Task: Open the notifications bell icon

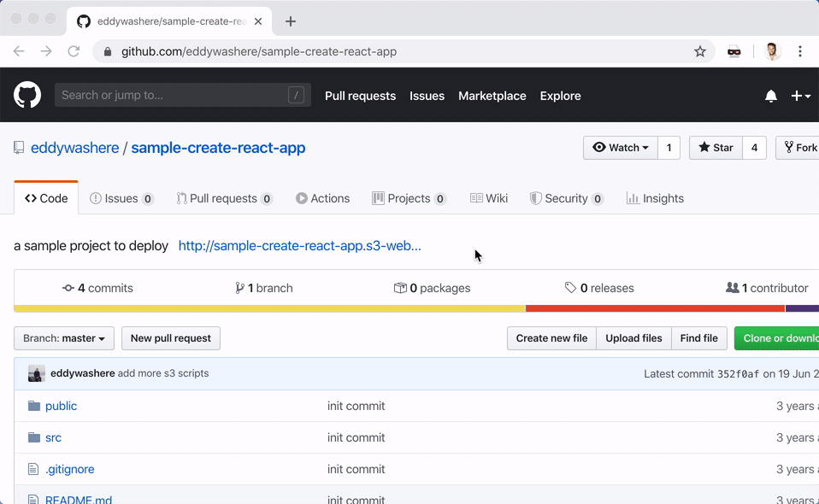Action: tap(771, 96)
